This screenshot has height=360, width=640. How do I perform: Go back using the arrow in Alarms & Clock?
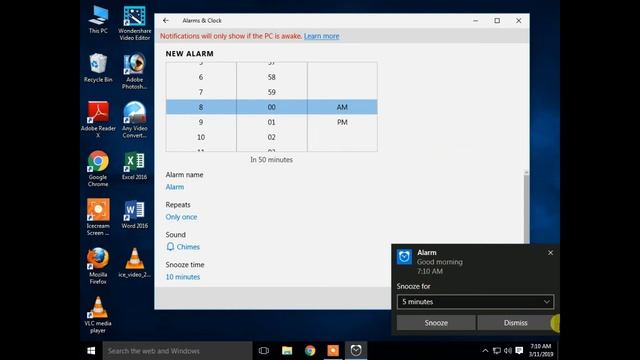pos(166,20)
